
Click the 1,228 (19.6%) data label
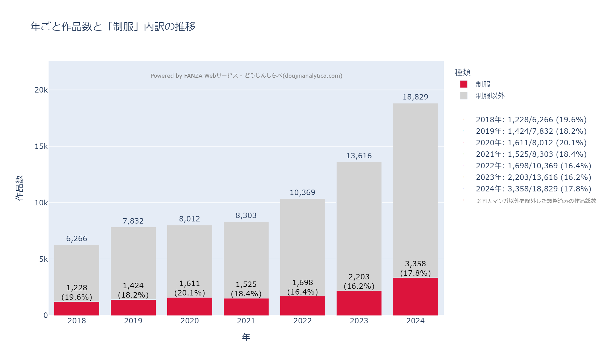tap(76, 292)
